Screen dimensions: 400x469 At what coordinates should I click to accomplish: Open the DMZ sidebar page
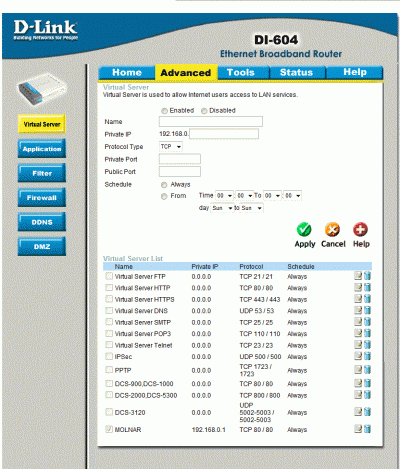coord(42,247)
